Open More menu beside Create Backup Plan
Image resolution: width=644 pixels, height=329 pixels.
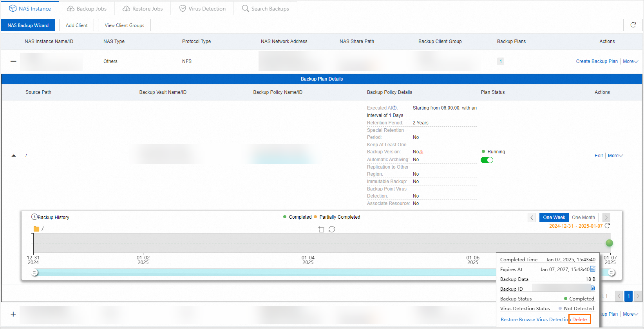[630, 61]
